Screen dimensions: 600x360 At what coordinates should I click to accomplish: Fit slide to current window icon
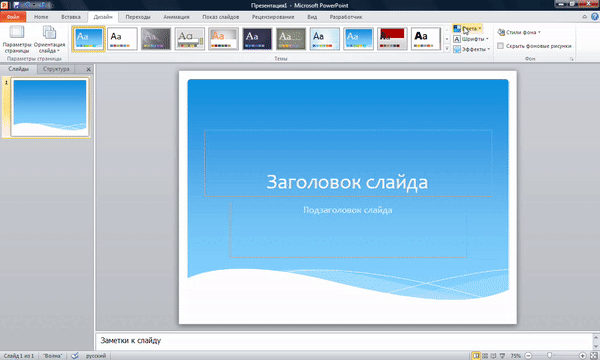[x=594, y=356]
